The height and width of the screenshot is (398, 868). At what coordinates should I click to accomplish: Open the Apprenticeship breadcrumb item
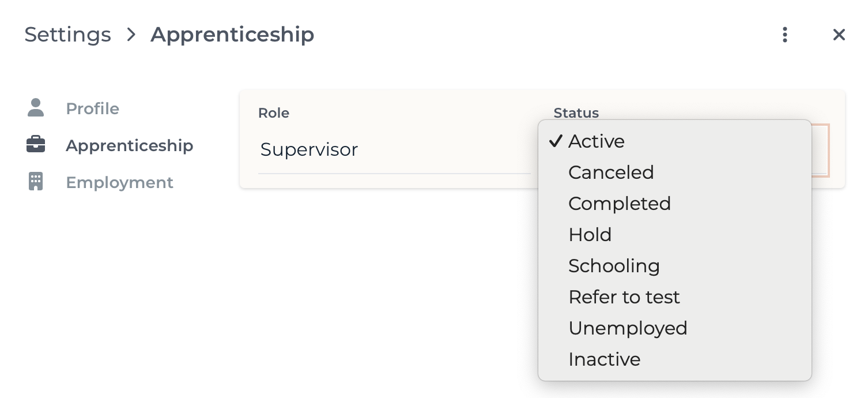[x=232, y=35]
